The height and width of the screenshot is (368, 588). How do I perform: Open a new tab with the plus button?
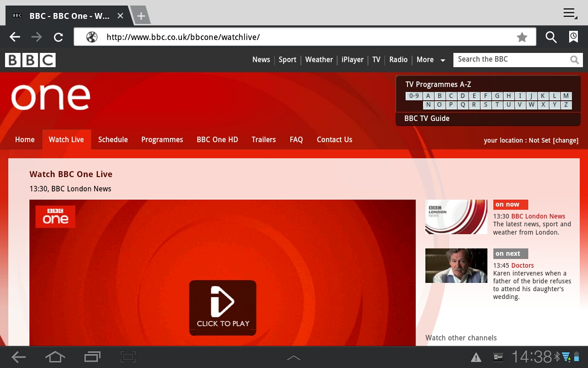pos(141,16)
